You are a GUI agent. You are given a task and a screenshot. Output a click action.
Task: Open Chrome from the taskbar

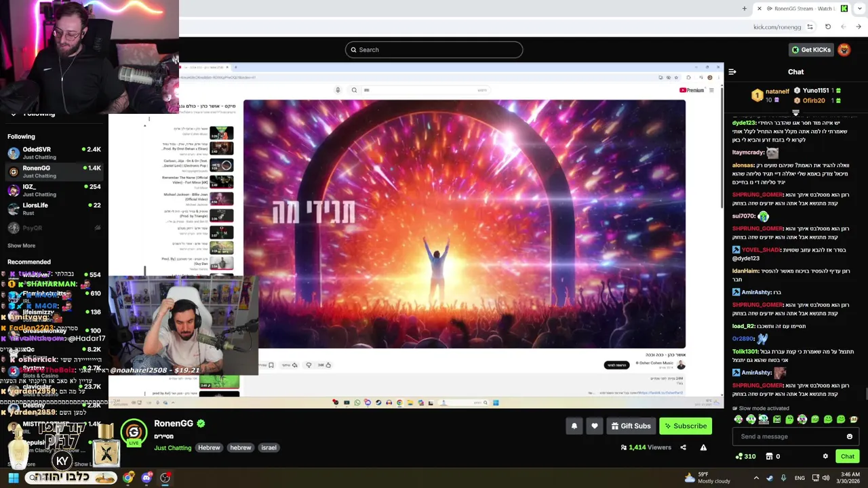(128, 478)
